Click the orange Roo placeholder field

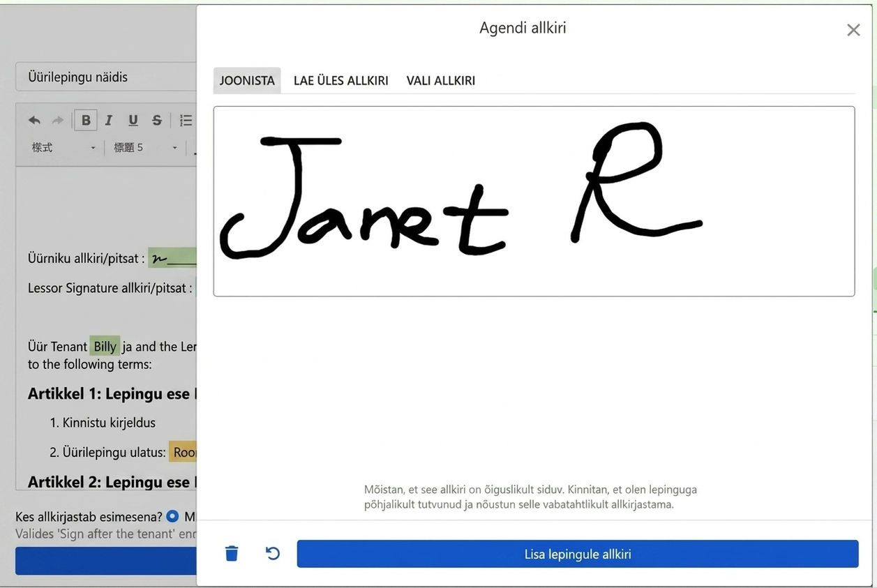tap(183, 452)
